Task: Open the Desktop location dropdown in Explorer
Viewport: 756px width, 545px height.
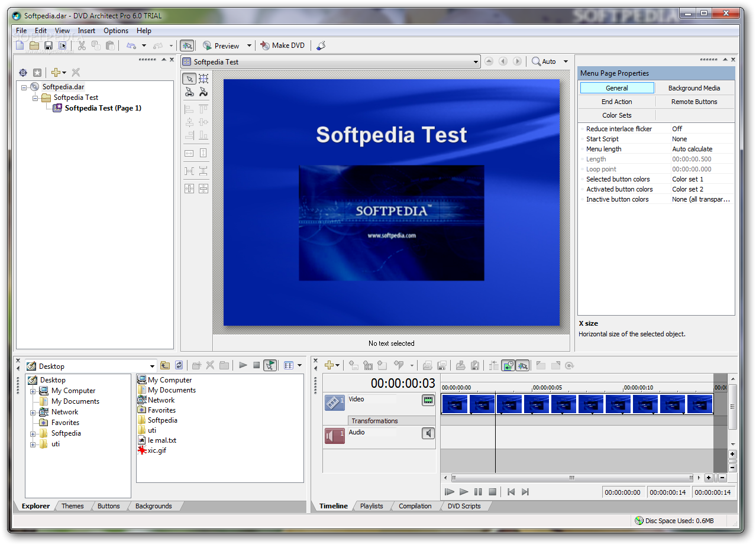Action: pos(153,366)
